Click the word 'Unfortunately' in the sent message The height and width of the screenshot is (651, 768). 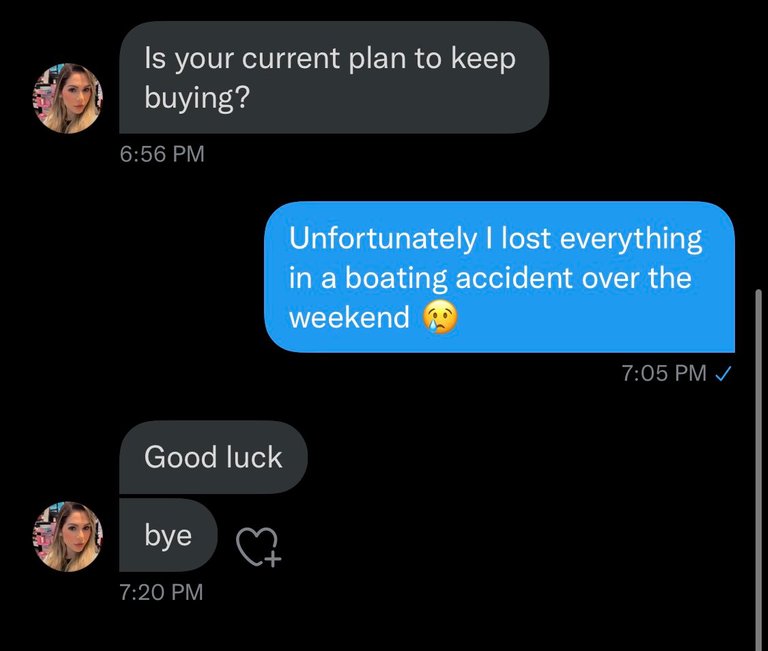[x=383, y=239]
